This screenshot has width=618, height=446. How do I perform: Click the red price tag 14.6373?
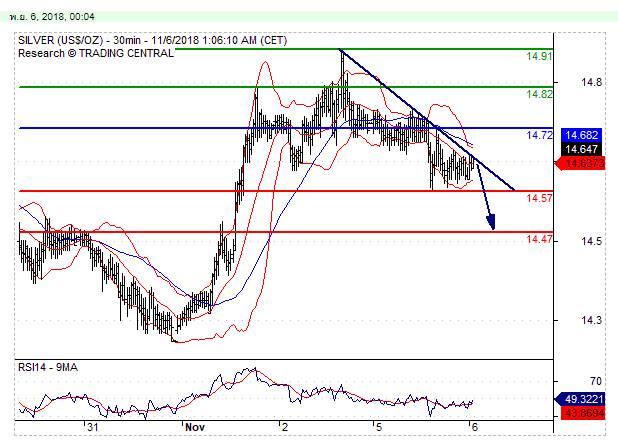(x=580, y=163)
